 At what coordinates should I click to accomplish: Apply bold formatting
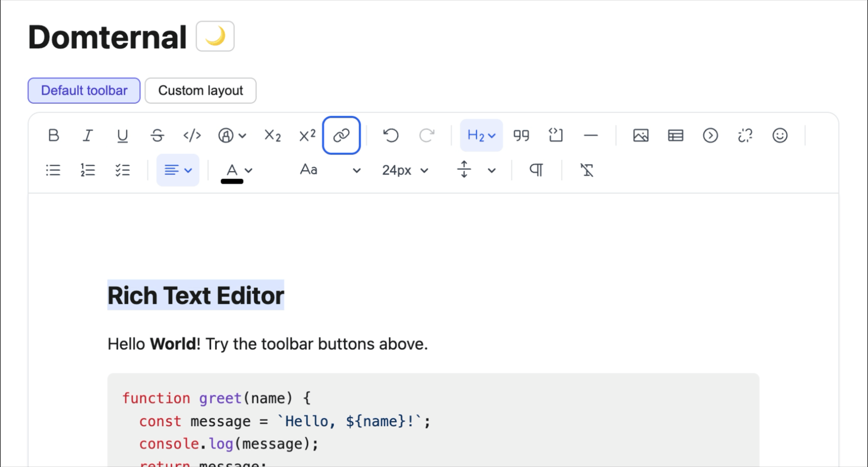(53, 135)
